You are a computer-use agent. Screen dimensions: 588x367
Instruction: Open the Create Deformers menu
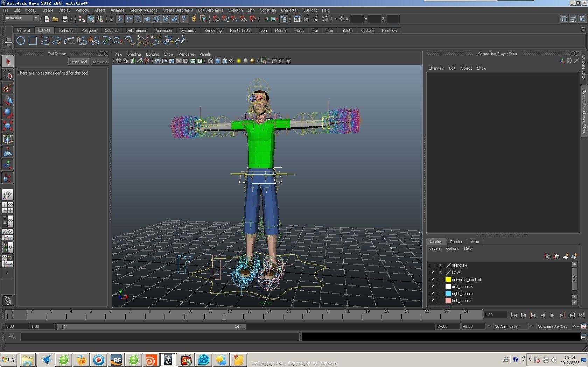point(178,10)
